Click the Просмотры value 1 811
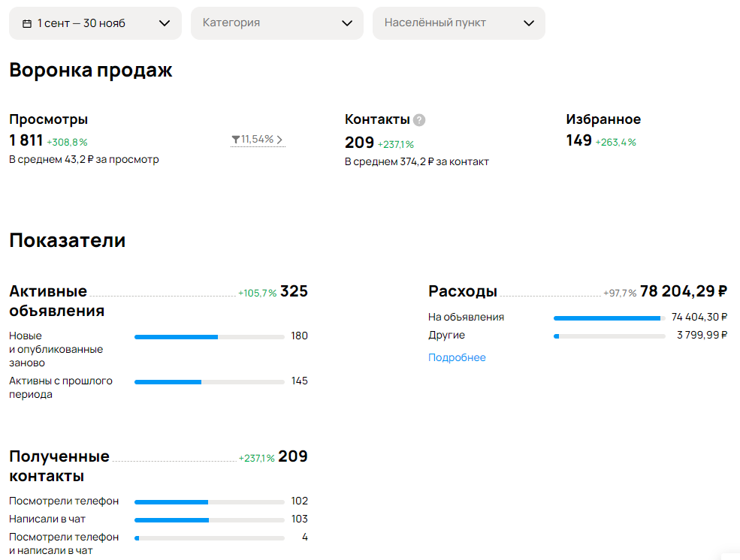740x560 pixels. pos(26,140)
